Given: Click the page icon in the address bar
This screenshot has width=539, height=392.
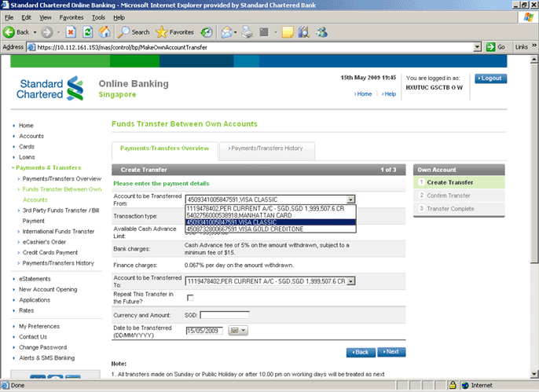Looking at the screenshot, I should point(31,47).
